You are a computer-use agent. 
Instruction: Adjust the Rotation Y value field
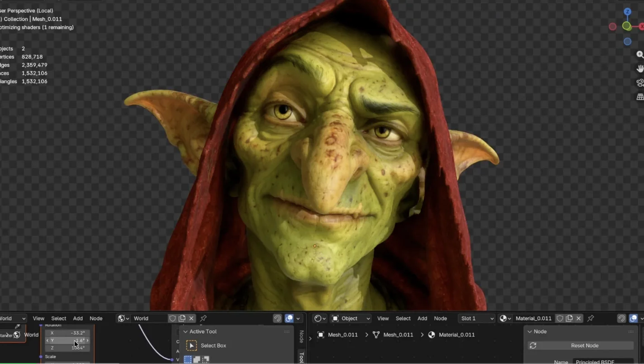click(x=67, y=340)
